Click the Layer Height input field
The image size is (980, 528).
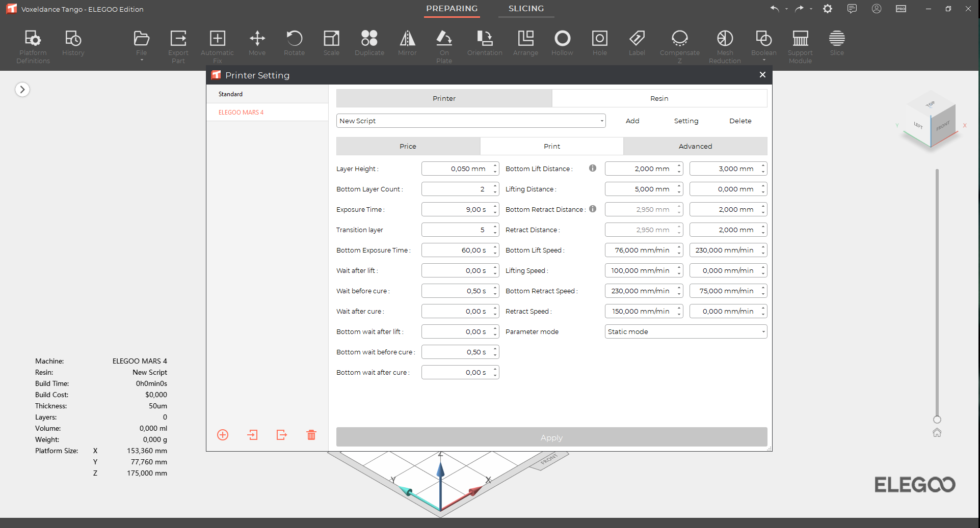click(x=460, y=169)
